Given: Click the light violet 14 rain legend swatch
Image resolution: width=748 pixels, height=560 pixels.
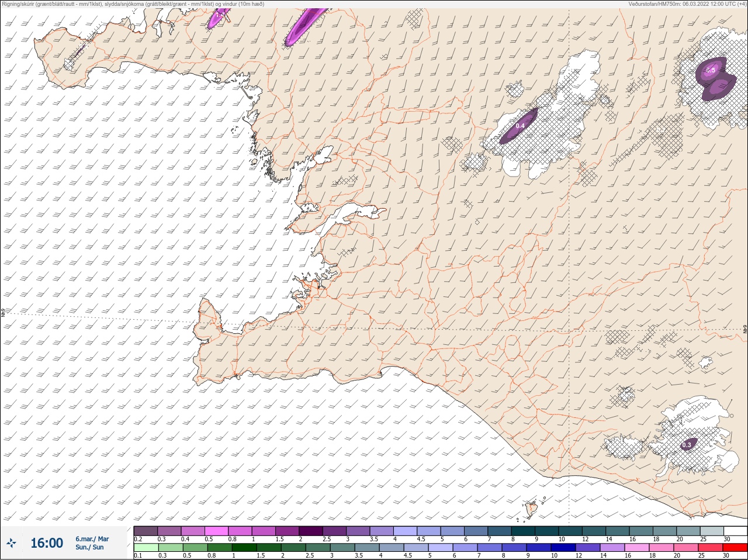Looking at the screenshot, I should point(612,548).
